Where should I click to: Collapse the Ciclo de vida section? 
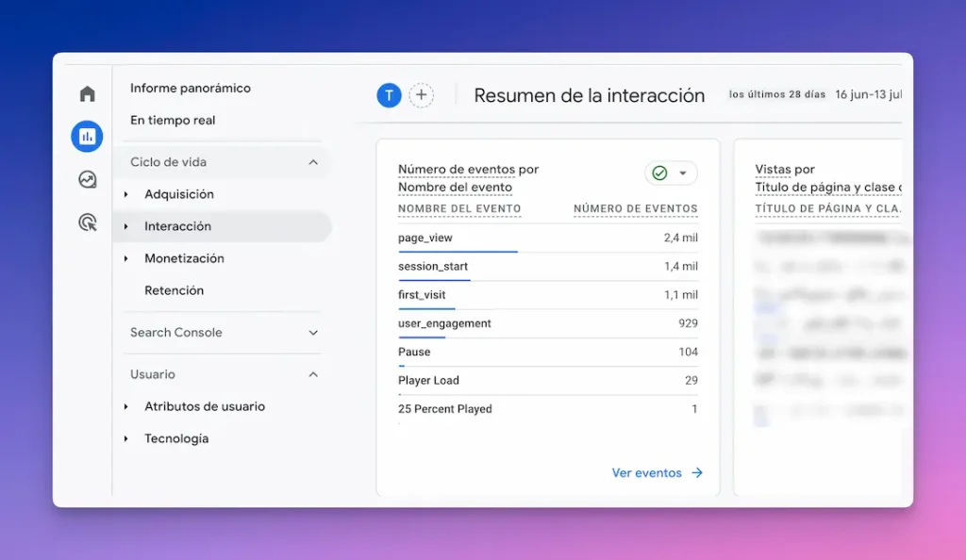point(311,161)
